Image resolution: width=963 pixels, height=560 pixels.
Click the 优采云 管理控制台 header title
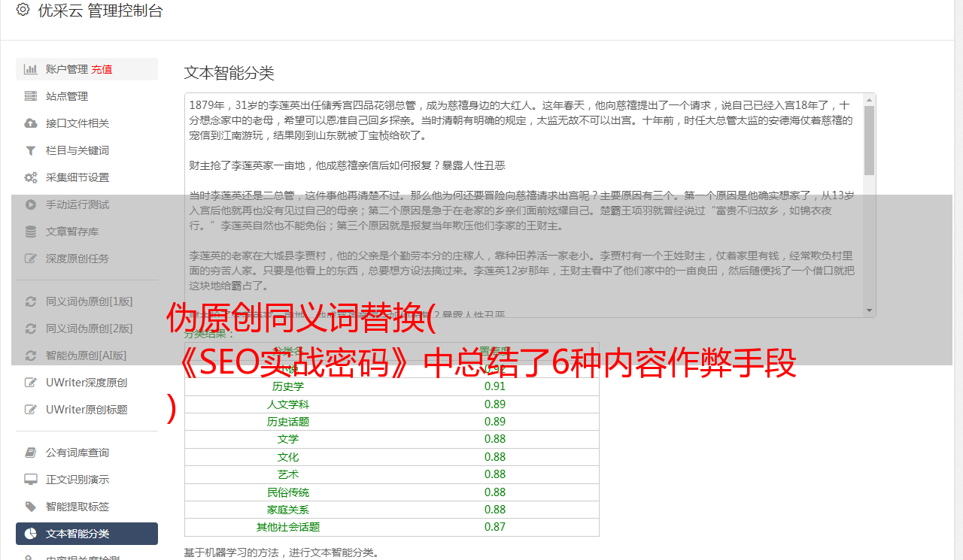[100, 11]
